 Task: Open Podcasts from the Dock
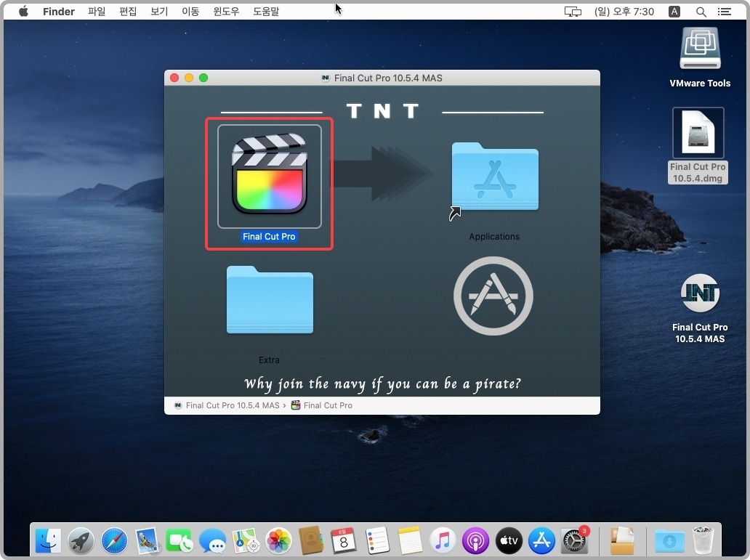tap(475, 541)
